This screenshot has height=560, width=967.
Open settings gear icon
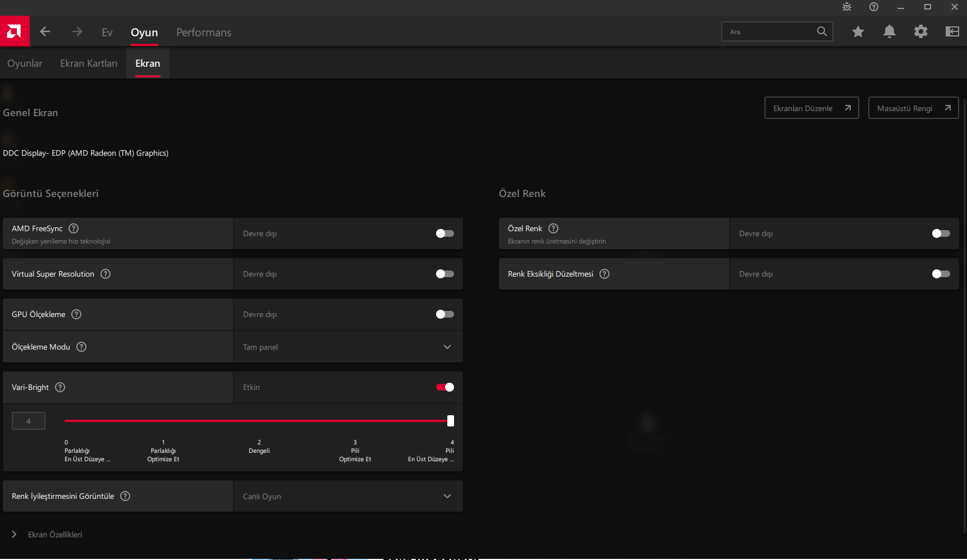pyautogui.click(x=921, y=31)
